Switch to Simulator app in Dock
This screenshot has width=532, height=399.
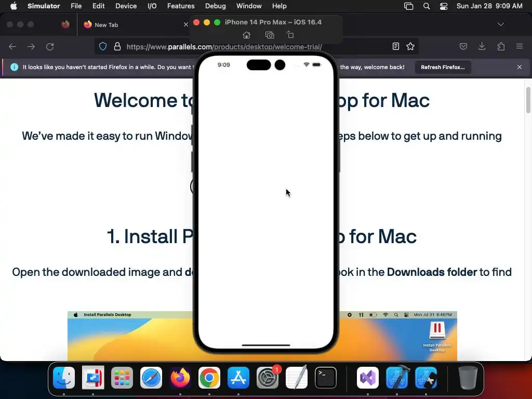426,378
